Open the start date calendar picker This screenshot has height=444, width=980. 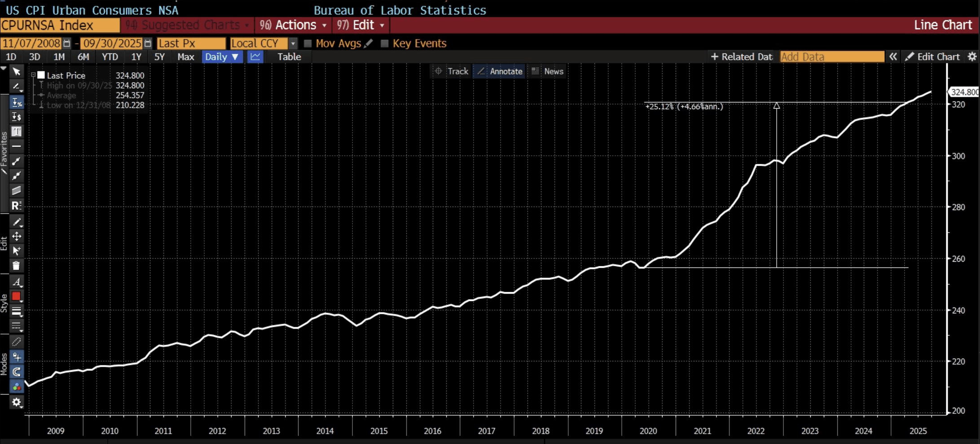[x=67, y=43]
